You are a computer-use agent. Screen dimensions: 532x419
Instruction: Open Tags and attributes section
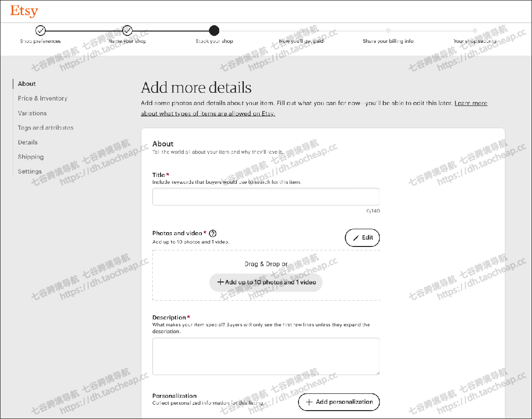pos(46,128)
